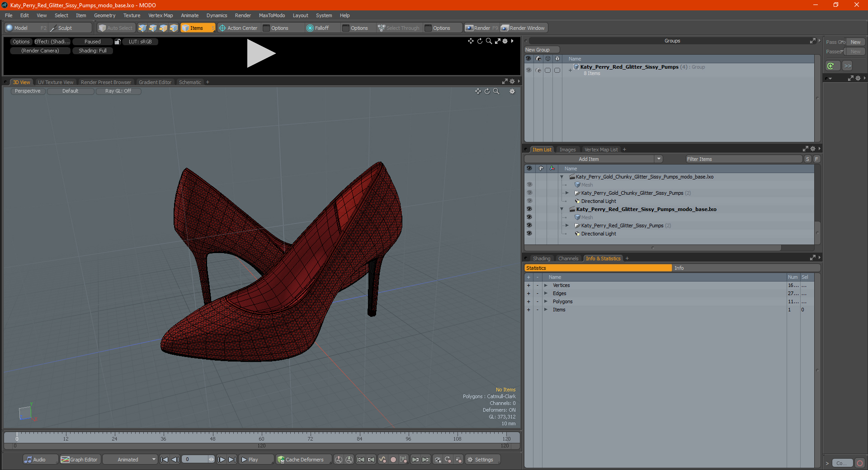Click the green add pass icon
The image size is (868, 470).
pos(831,66)
